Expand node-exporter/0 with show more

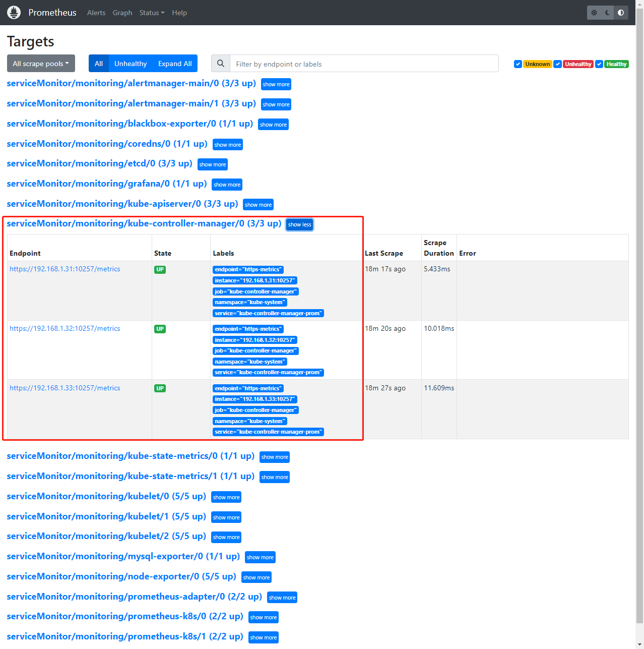256,577
